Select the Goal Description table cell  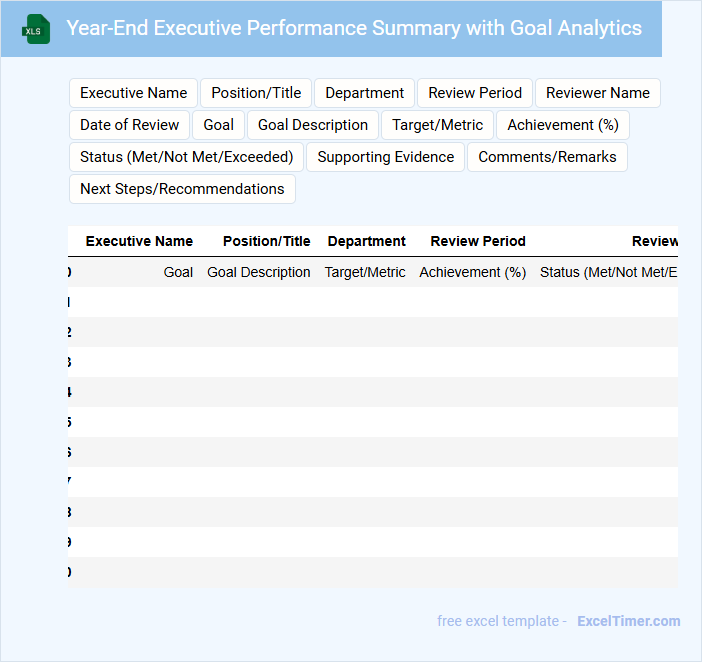click(259, 272)
